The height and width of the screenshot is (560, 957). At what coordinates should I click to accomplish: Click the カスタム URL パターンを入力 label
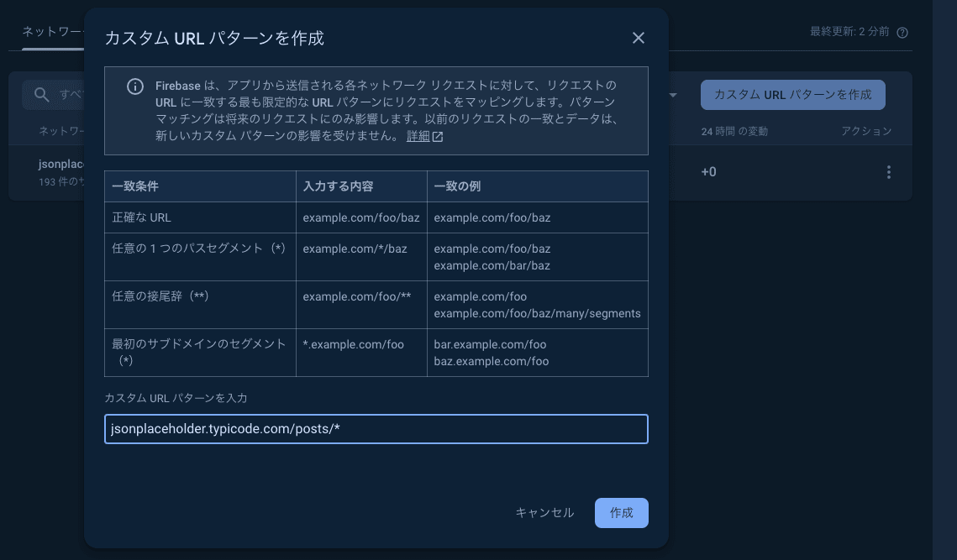click(x=176, y=398)
